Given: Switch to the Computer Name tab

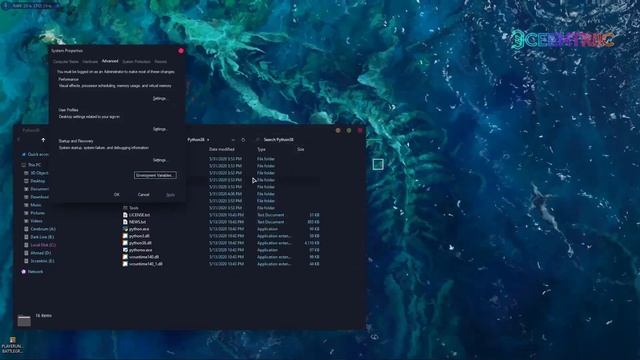Looking at the screenshot, I should tap(66, 62).
